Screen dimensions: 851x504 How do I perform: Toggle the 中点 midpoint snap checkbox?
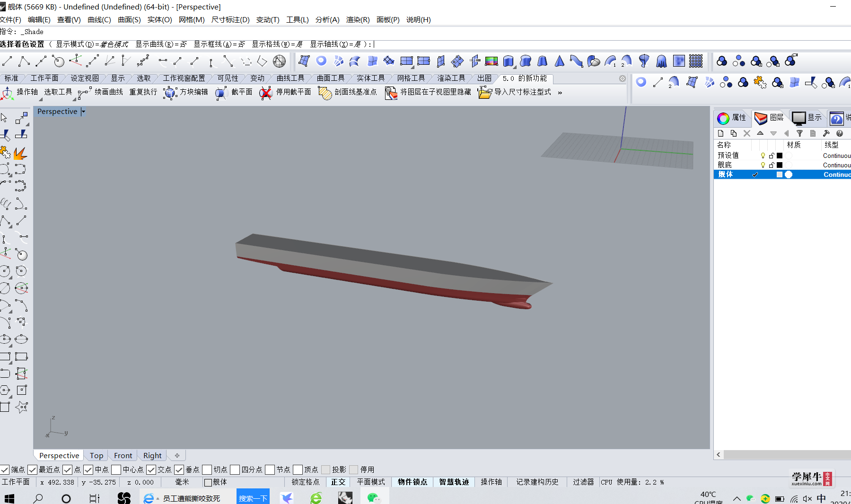coord(88,469)
